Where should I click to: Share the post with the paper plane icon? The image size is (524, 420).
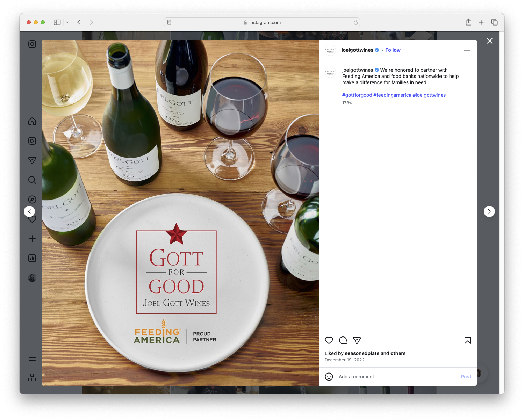pyautogui.click(x=357, y=340)
